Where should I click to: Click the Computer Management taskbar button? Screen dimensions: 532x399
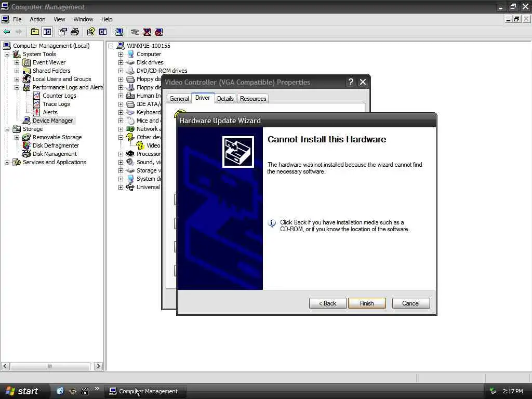tap(144, 391)
